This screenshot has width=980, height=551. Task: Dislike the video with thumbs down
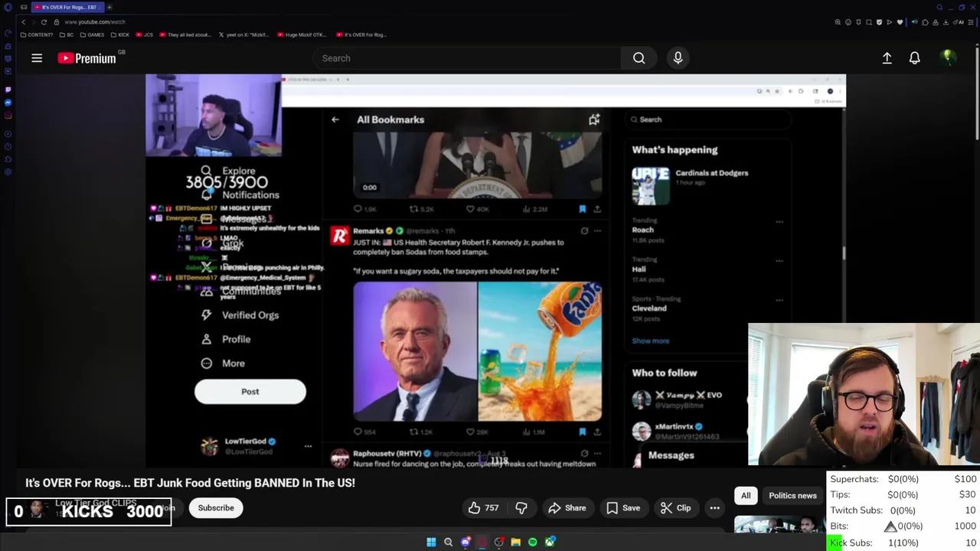[521, 508]
